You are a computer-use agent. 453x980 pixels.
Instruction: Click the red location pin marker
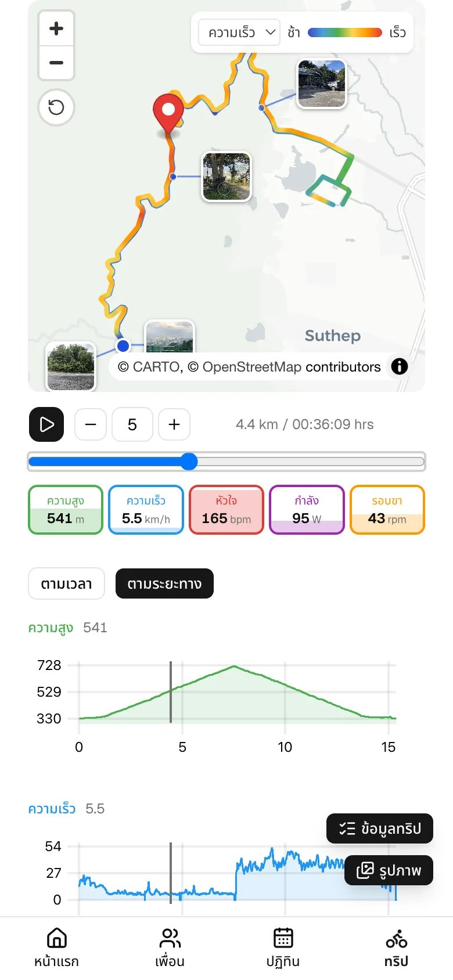[168, 114]
